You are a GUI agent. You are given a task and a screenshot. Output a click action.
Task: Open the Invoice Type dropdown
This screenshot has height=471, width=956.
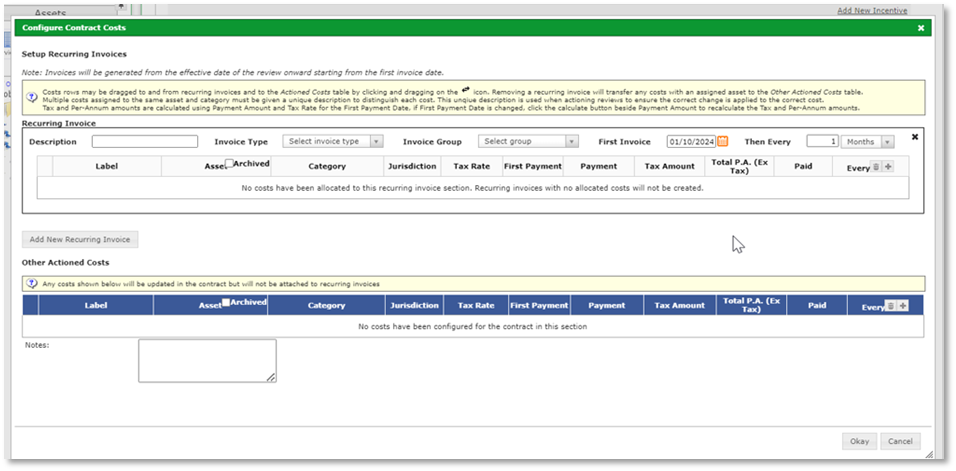(333, 141)
